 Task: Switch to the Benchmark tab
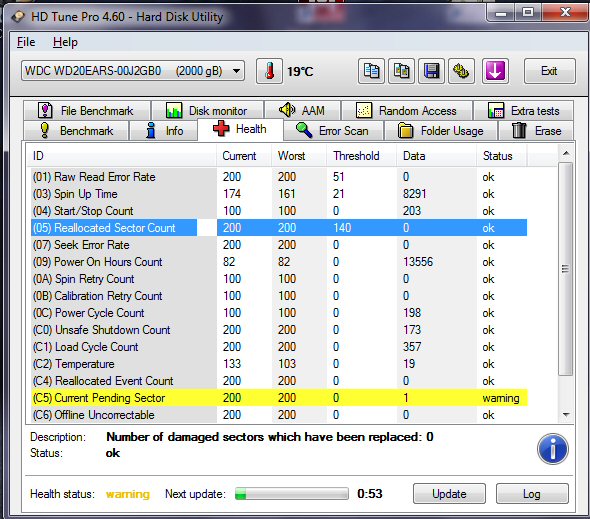[x=76, y=131]
